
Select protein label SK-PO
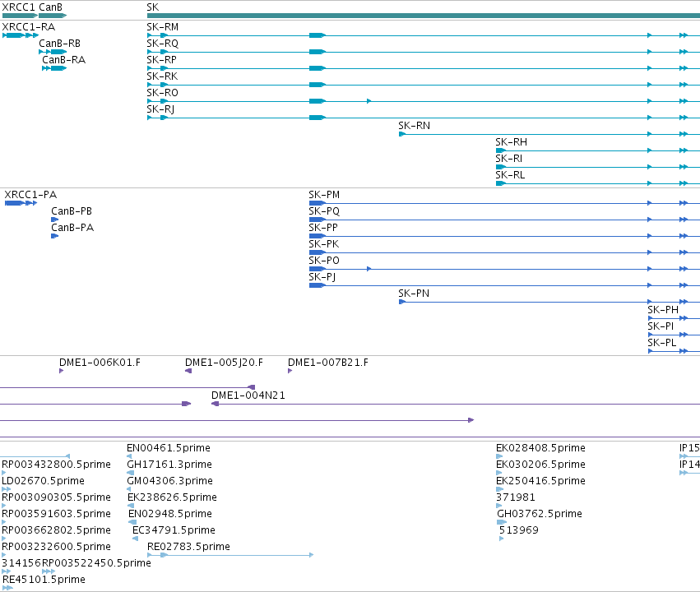(x=324, y=261)
